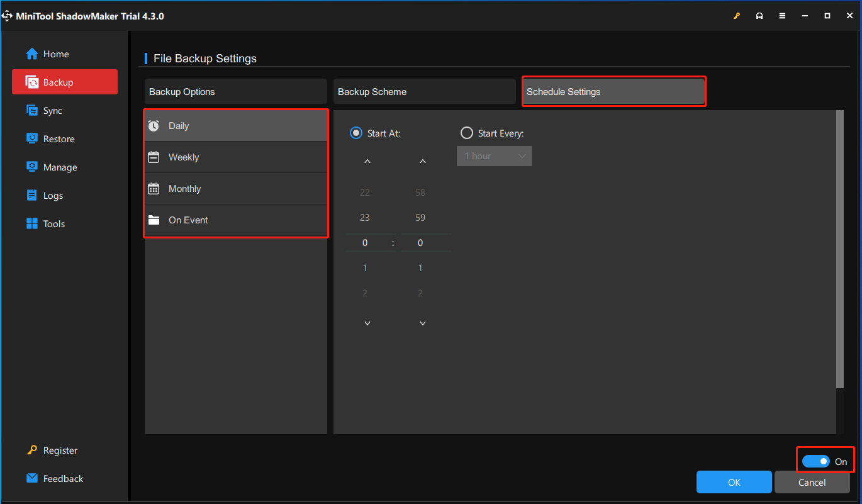View the backup Logs
This screenshot has height=504, width=862.
click(x=52, y=195)
